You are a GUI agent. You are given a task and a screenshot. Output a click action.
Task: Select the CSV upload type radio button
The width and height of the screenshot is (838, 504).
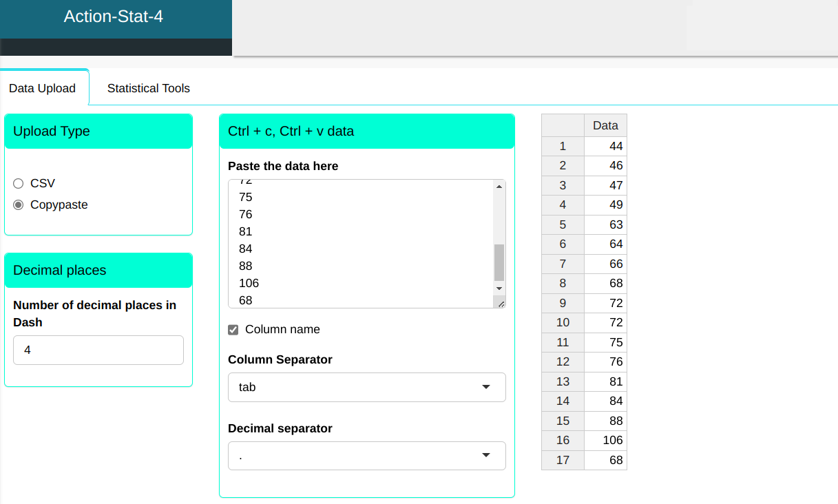[19, 184]
